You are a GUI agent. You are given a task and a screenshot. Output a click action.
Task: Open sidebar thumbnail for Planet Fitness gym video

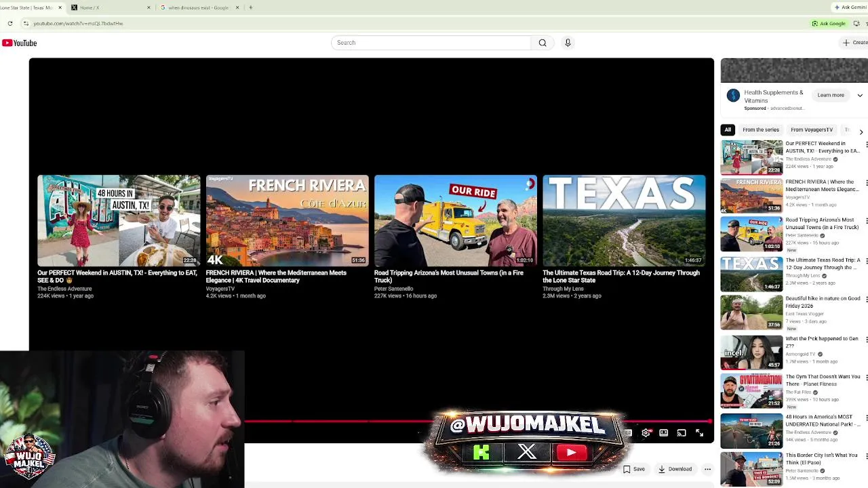coord(751,391)
